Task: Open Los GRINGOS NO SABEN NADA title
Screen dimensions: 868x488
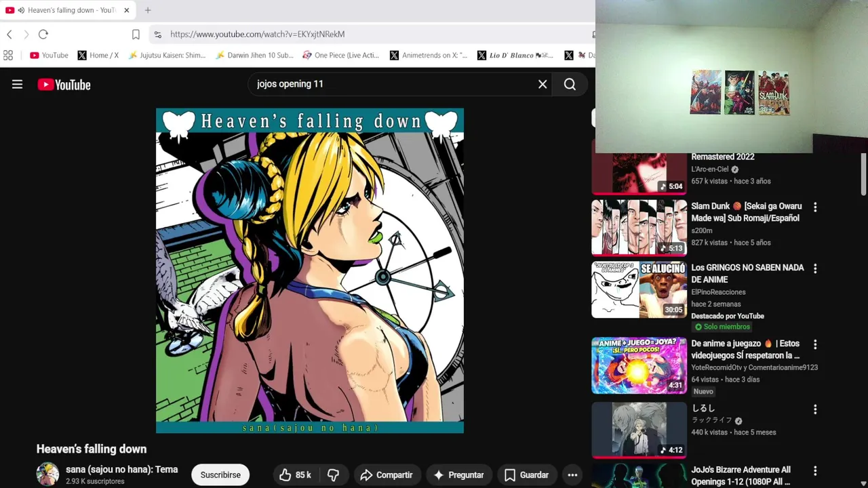Action: tap(747, 273)
